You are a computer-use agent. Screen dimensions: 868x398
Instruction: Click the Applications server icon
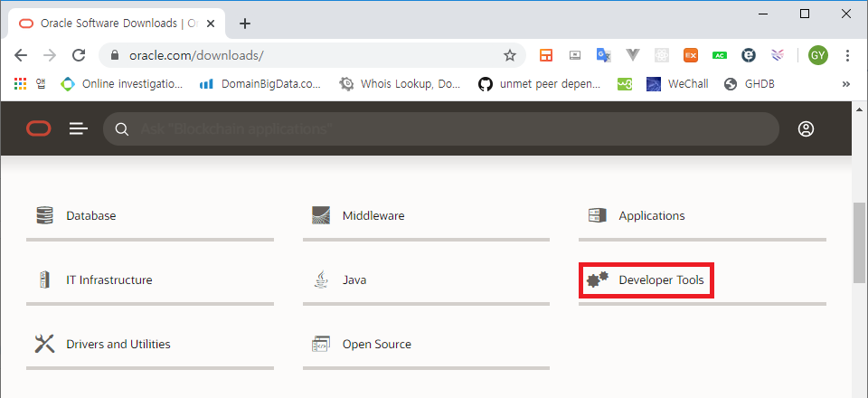[x=598, y=215]
